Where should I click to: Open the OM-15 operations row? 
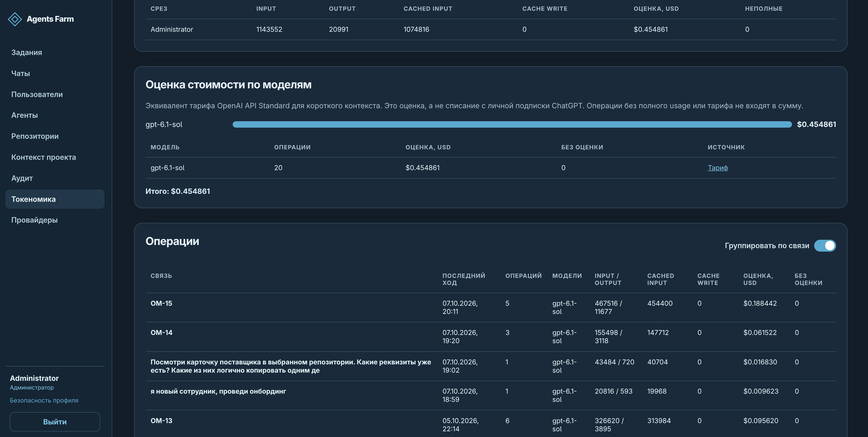(x=491, y=307)
